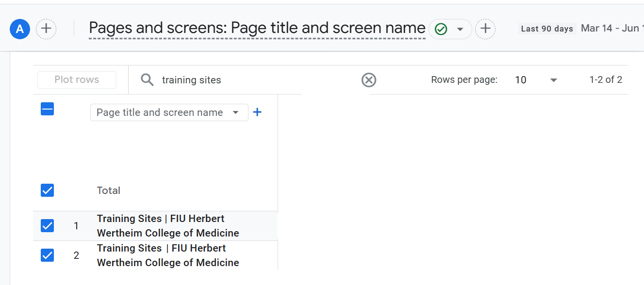Add a secondary dimension with the blue plus
The image size is (644, 285).
click(257, 112)
